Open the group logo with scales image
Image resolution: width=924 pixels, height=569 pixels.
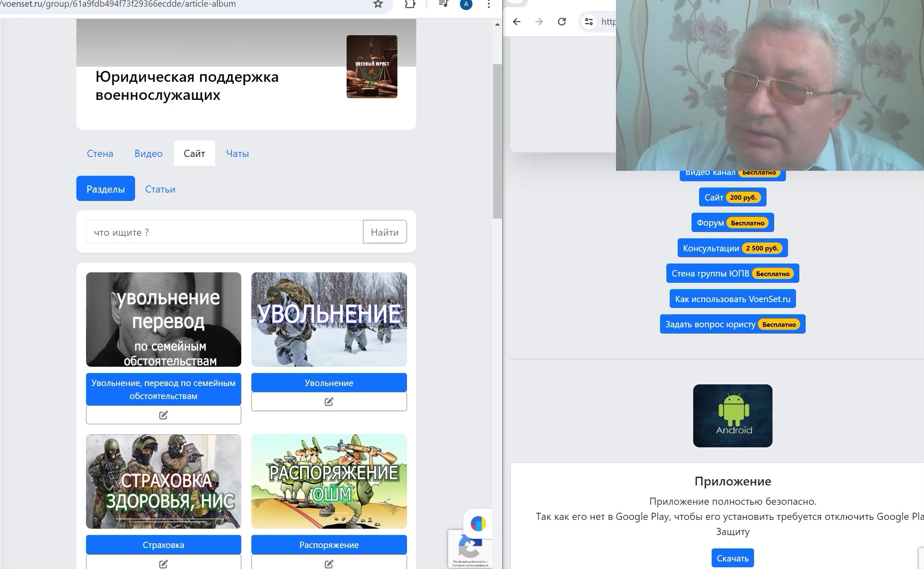(x=372, y=67)
